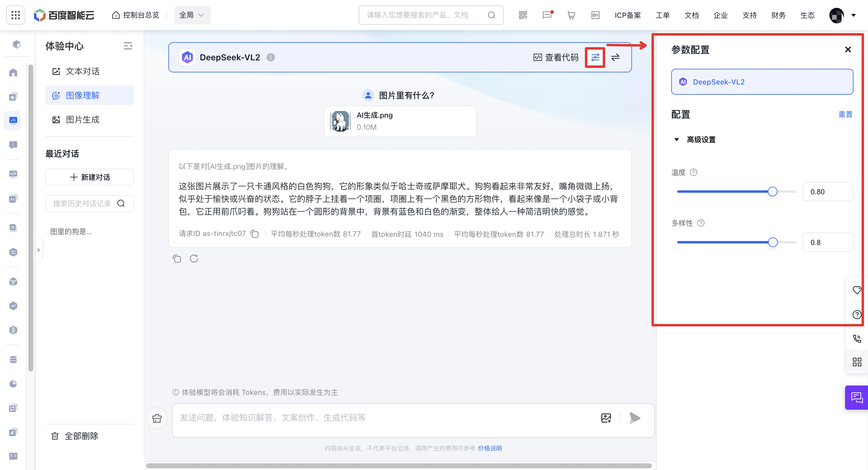The height and width of the screenshot is (470, 868).
Task: Select 文本对话 menu item
Action: pos(90,71)
